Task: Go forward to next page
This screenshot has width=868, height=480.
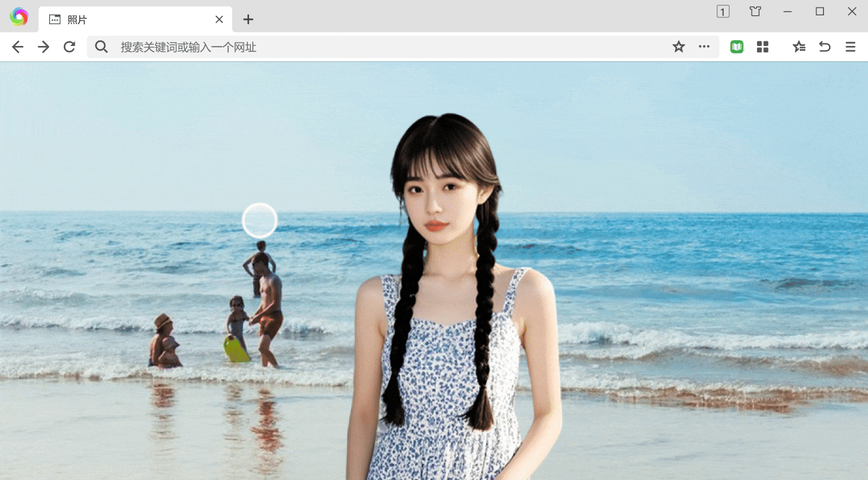Action: [43, 47]
